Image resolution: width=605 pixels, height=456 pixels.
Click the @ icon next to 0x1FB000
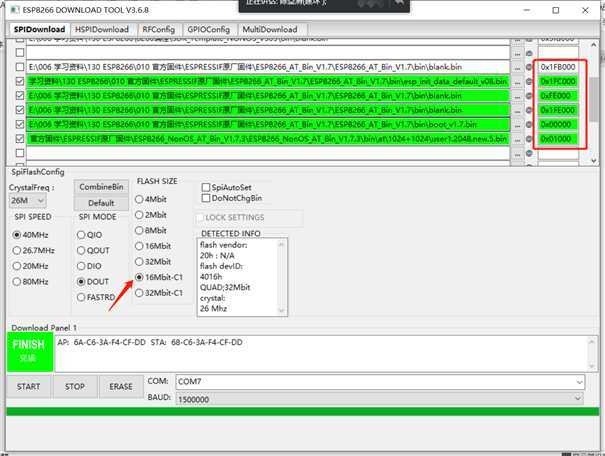point(529,67)
